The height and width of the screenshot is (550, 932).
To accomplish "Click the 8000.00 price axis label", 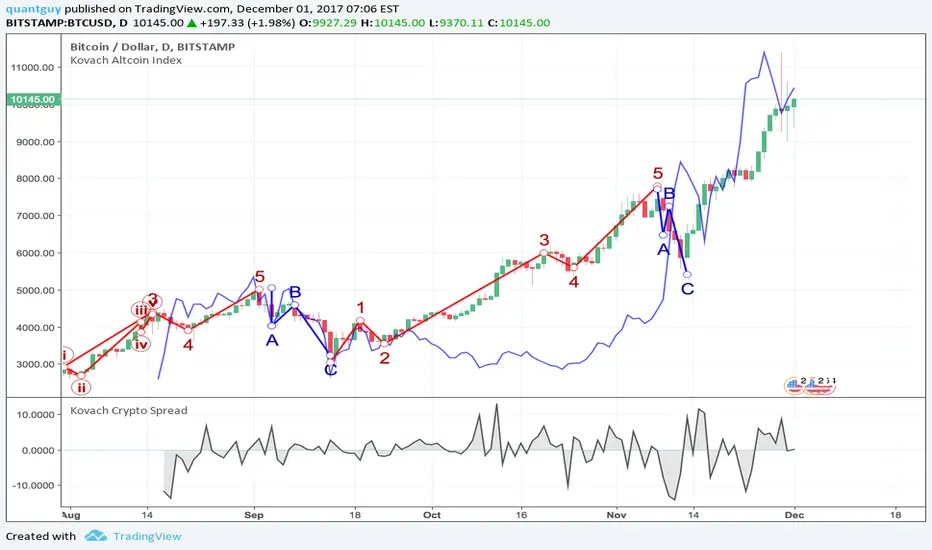I will point(35,178).
